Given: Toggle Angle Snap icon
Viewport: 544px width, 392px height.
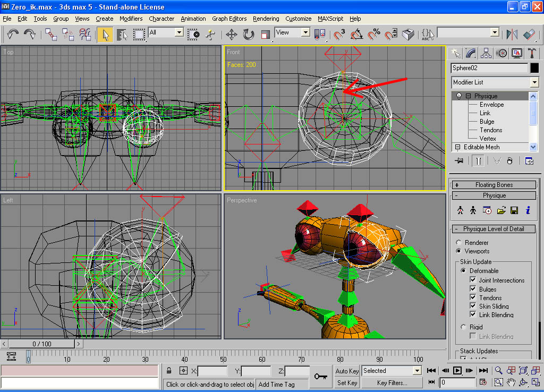Looking at the screenshot, I should click(x=356, y=35).
